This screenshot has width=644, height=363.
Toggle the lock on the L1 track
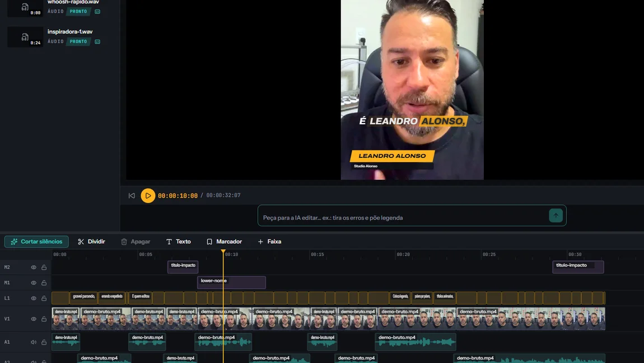point(44,299)
